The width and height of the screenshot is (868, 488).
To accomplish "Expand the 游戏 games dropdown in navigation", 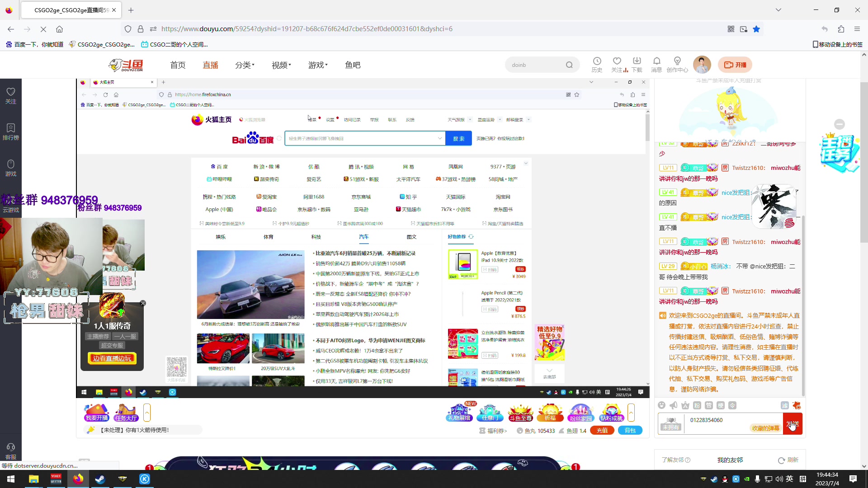I will (x=318, y=65).
